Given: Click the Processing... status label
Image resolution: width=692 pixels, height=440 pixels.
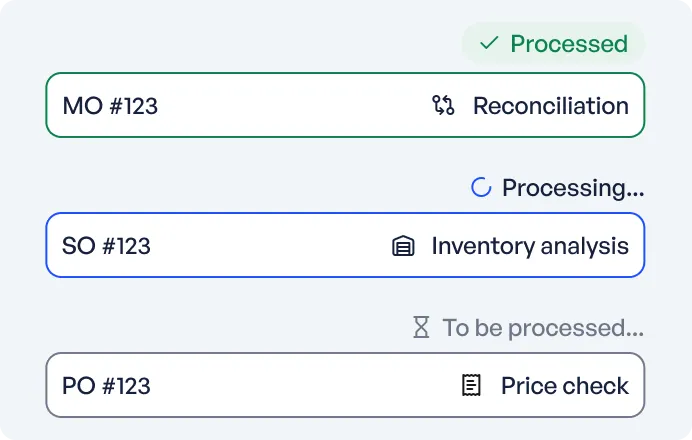Looking at the screenshot, I should click(573, 188).
